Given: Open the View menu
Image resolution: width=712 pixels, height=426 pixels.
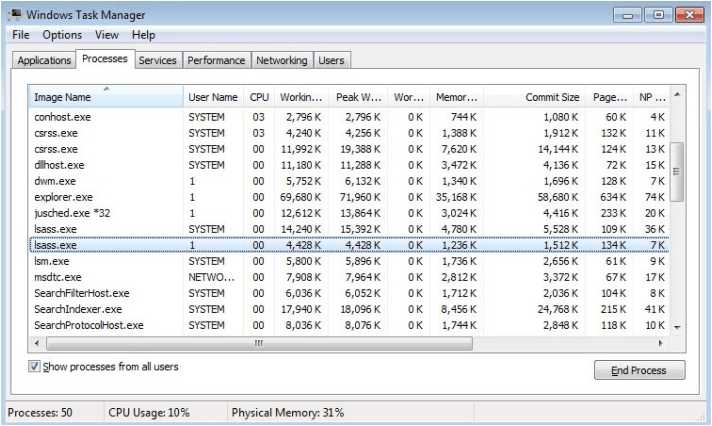Looking at the screenshot, I should [107, 35].
